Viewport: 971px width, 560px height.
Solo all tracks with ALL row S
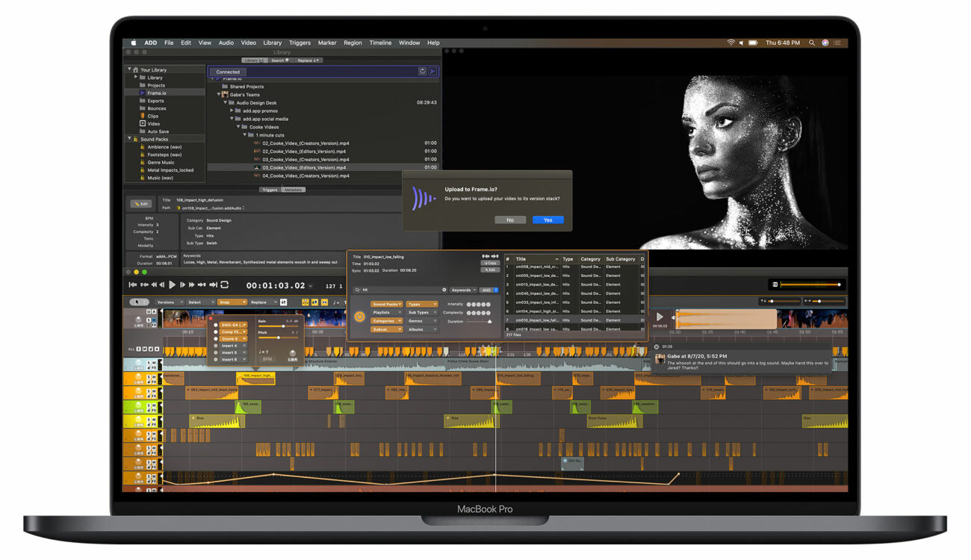(139, 349)
